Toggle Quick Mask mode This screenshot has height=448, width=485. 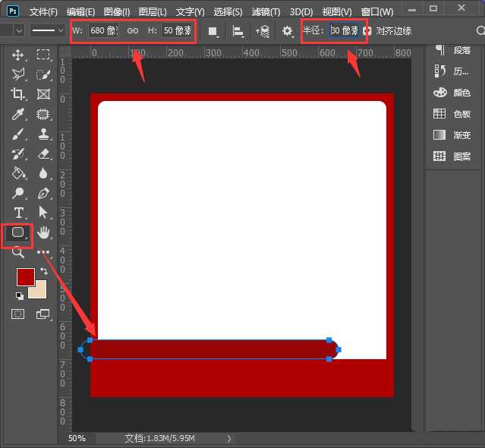[18, 314]
